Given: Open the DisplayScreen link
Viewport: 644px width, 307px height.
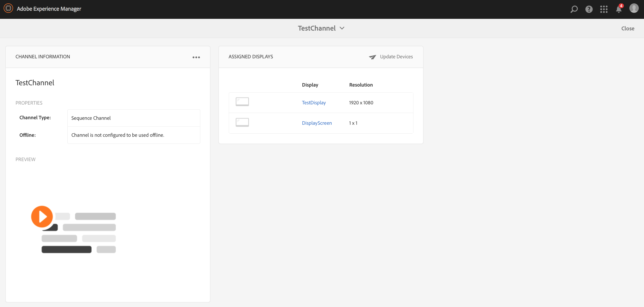Looking at the screenshot, I should click(317, 123).
